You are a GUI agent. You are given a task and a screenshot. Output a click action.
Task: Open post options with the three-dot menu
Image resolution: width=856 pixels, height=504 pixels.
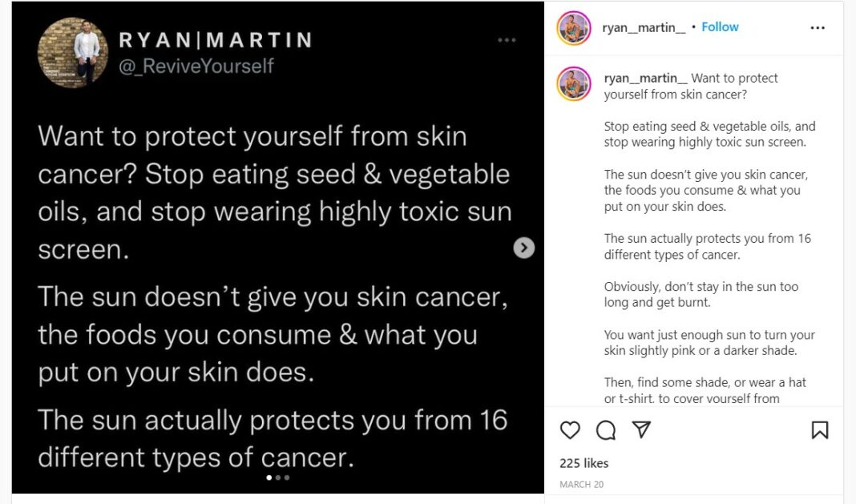coord(818,27)
